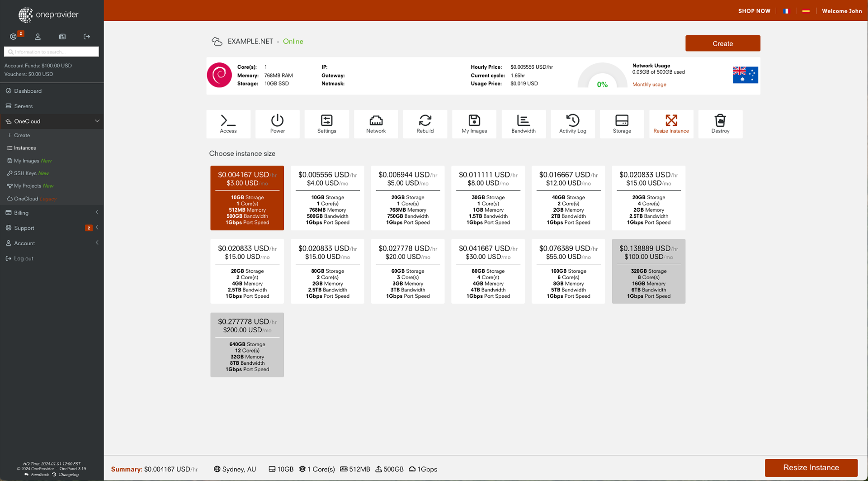Screen dimensions: 868x481
Task: Open the Access console icon
Action: point(228,124)
